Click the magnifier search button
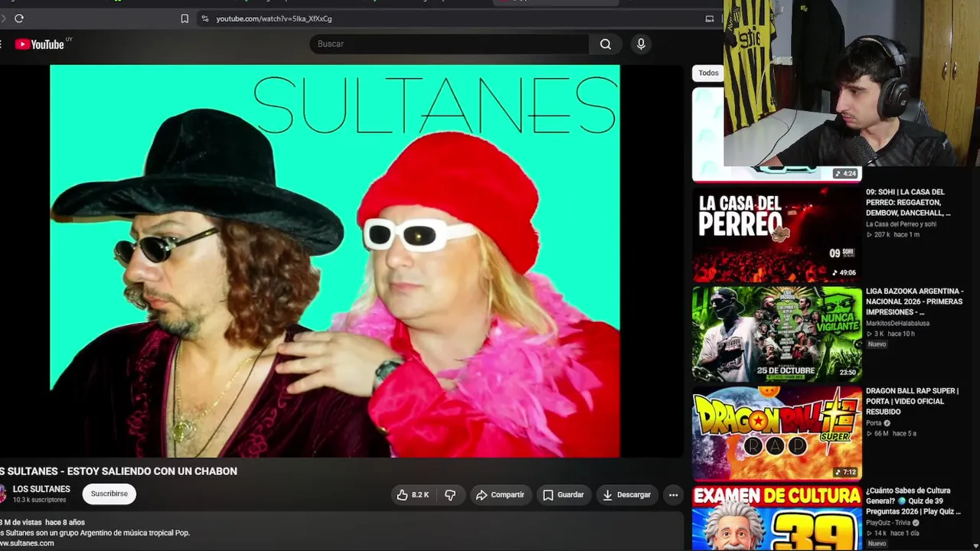This screenshot has width=980, height=551. (x=606, y=44)
